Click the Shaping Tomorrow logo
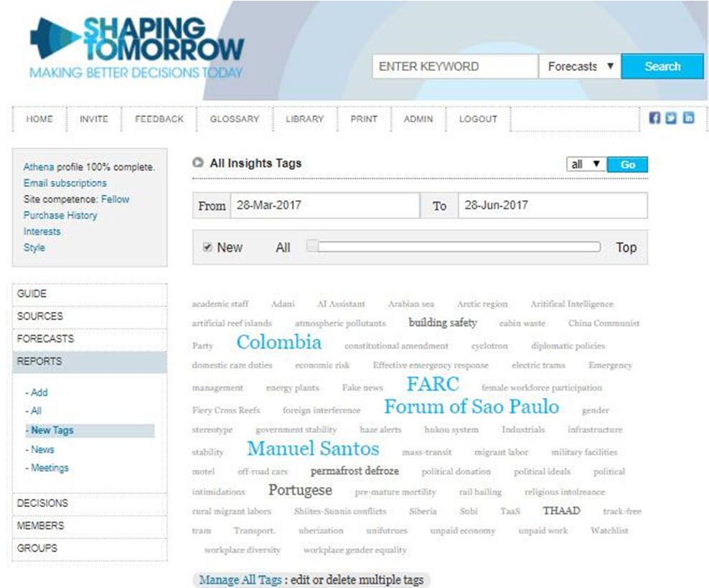The height and width of the screenshot is (588, 709). (x=136, y=47)
